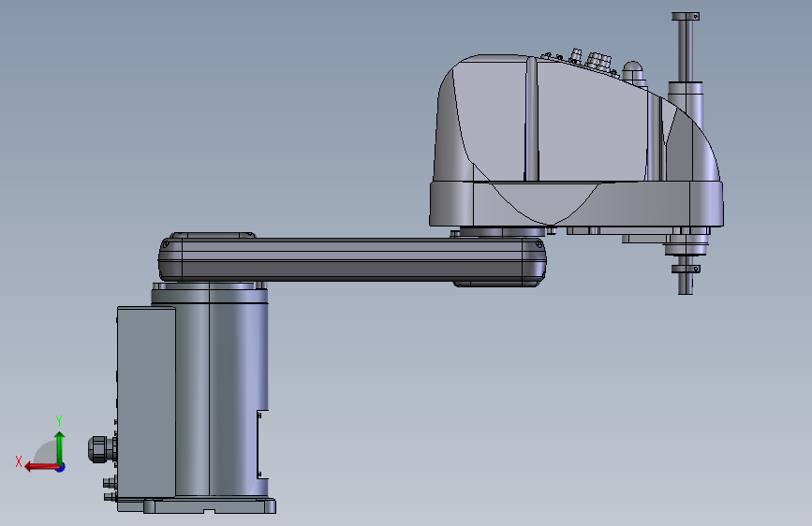Select the vertical base column of the robot
This screenshot has height=526, width=812.
(222, 393)
